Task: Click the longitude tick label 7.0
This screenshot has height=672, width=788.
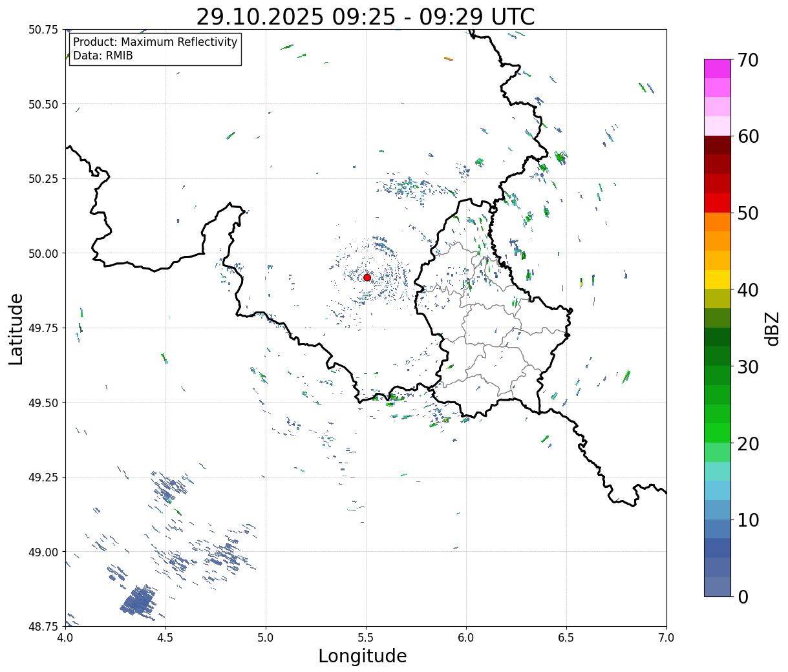Action: click(666, 638)
